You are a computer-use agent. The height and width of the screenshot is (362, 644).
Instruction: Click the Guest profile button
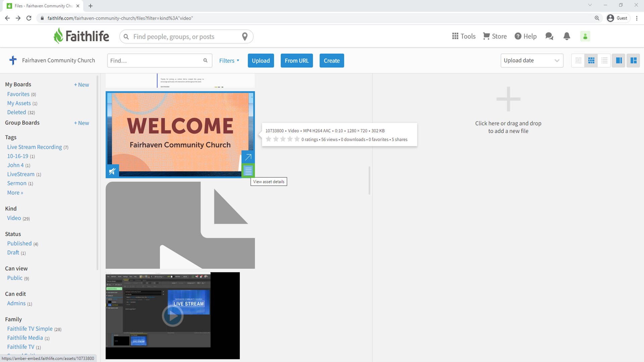tap(618, 18)
